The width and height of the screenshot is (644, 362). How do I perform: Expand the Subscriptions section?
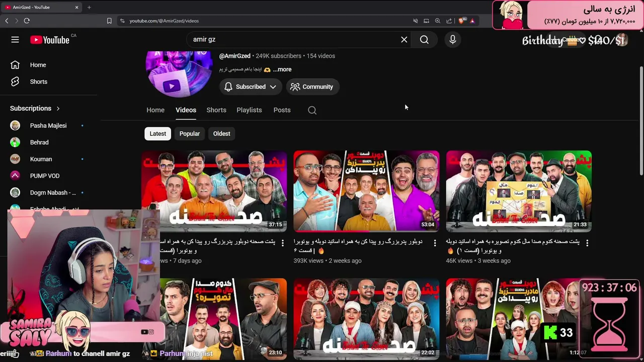click(x=35, y=108)
